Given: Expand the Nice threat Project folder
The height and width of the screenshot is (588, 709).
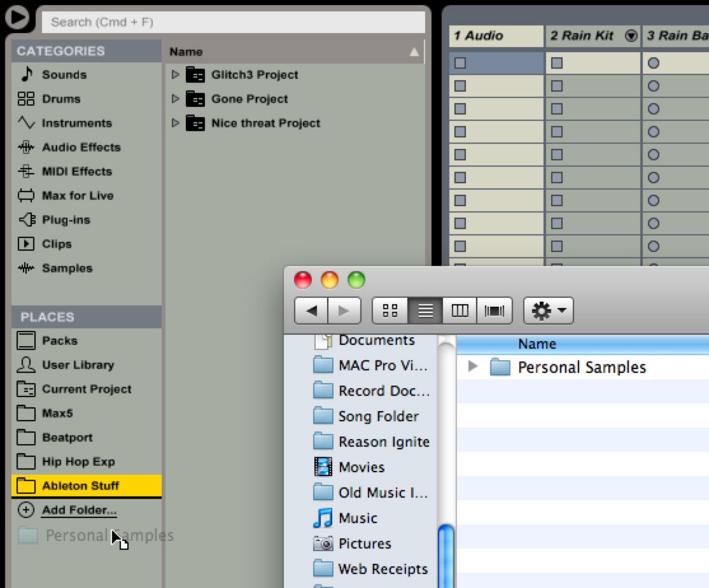Looking at the screenshot, I should [x=176, y=123].
